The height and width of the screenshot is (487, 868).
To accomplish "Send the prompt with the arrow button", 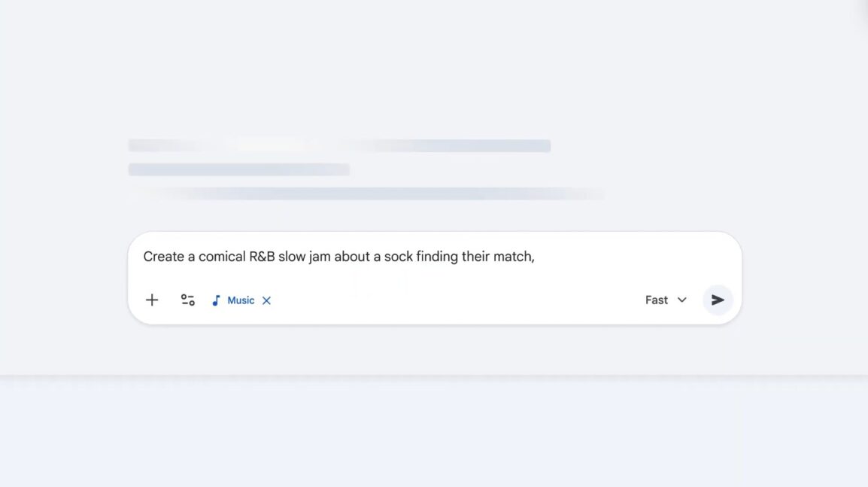I will (718, 300).
